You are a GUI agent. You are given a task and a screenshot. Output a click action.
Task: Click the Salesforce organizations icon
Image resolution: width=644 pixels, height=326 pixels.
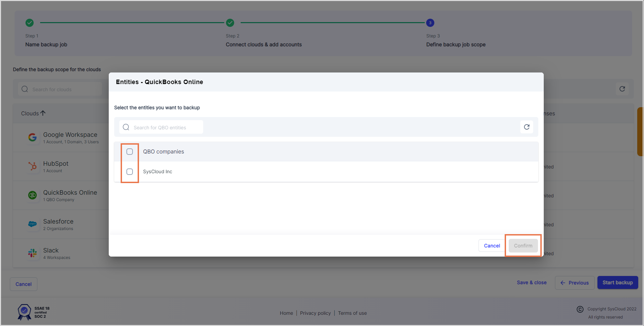[33, 224]
